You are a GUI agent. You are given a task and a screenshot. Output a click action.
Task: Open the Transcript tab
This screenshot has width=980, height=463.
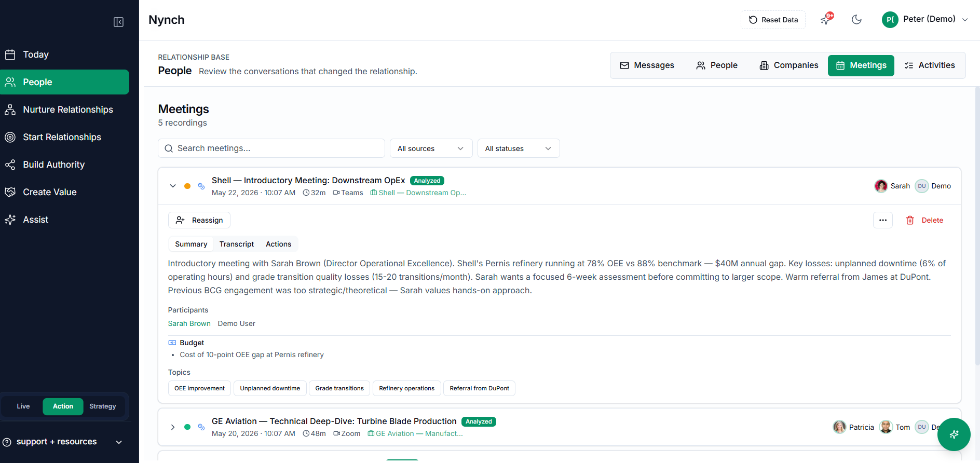pos(237,244)
